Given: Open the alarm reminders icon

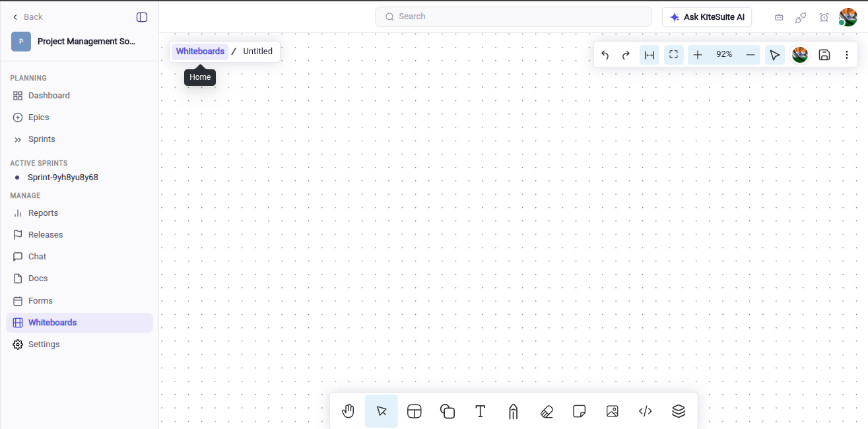Looking at the screenshot, I should pyautogui.click(x=824, y=17).
